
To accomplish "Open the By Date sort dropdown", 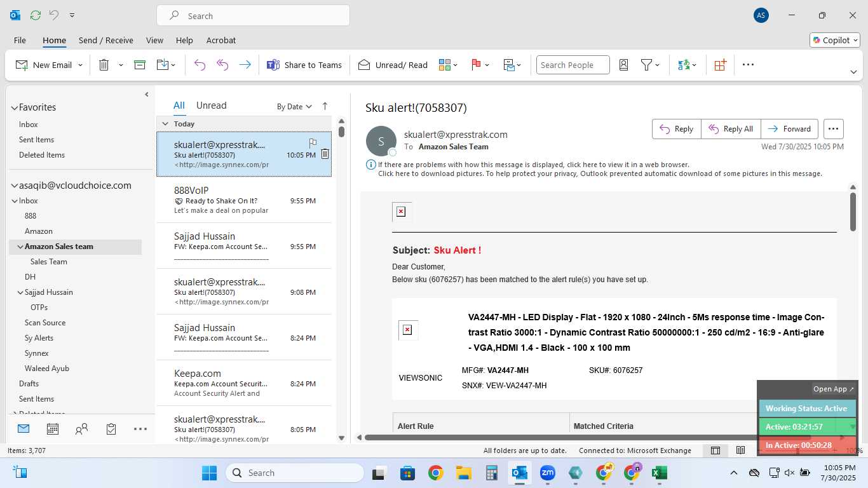I will click(x=294, y=107).
